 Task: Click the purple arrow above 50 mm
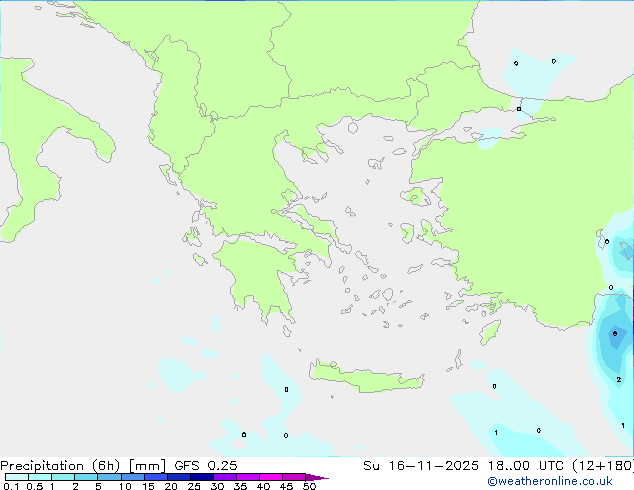pos(317,477)
